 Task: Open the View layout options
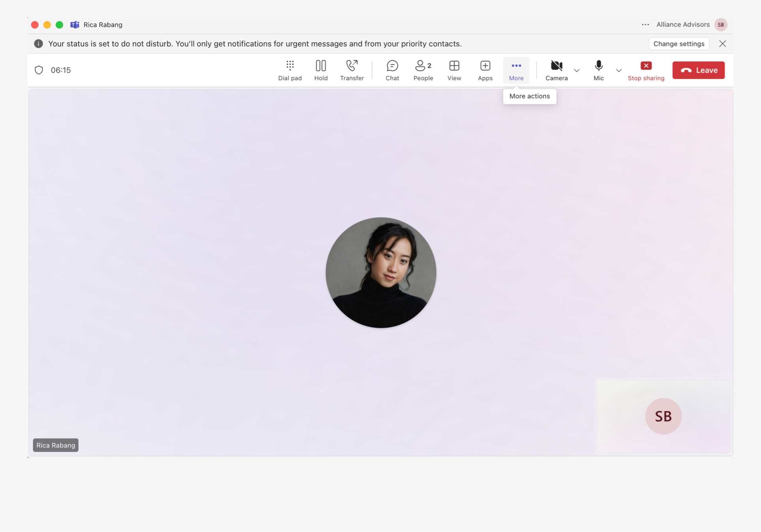(454, 70)
